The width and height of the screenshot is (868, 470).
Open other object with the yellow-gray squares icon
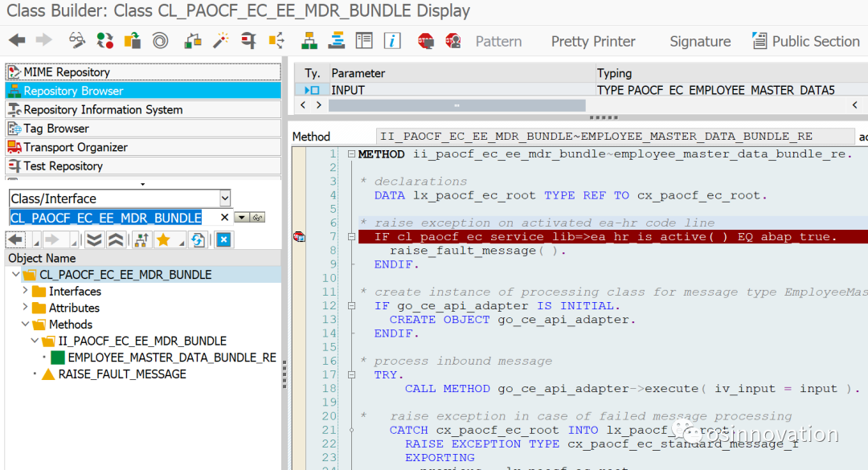coord(133,40)
